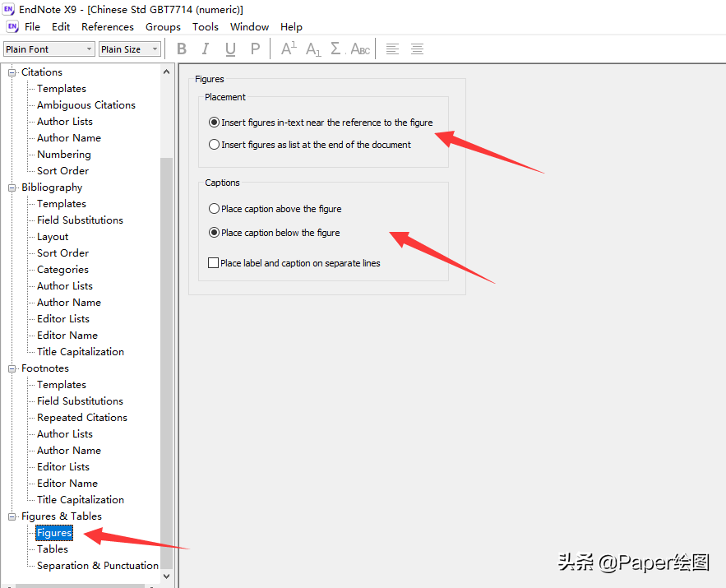
Task: Collapse the Bibliography tree node
Action: click(x=12, y=188)
